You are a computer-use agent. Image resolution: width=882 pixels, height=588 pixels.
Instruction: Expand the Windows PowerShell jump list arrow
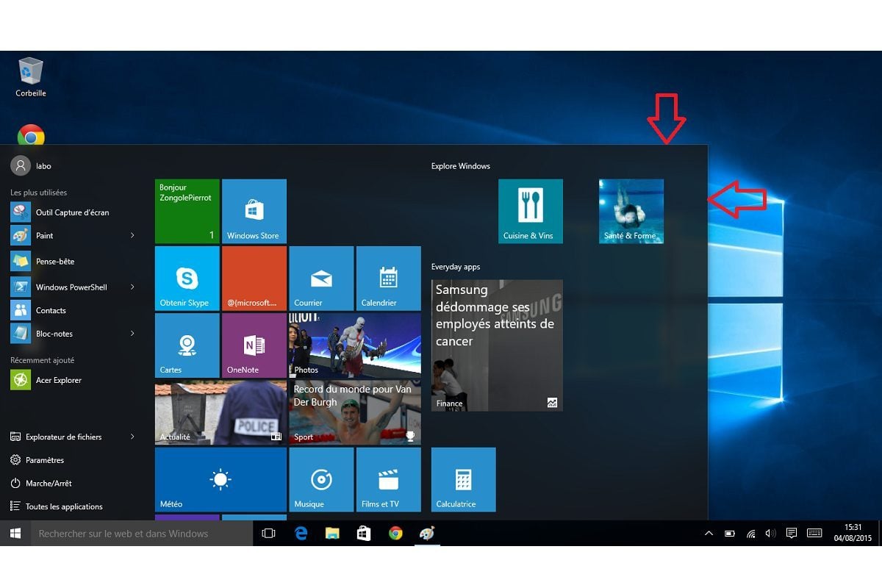(x=132, y=287)
